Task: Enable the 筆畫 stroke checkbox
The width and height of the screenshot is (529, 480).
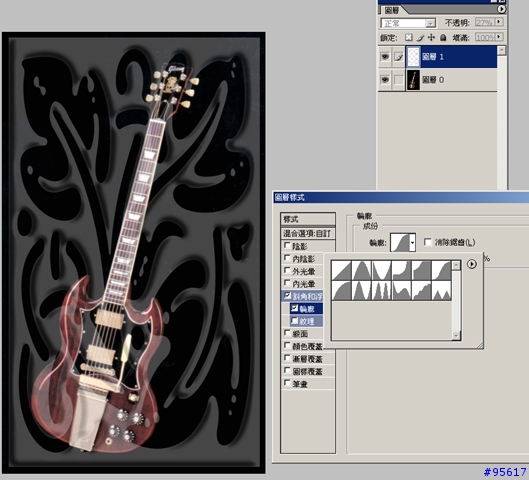Action: click(287, 383)
